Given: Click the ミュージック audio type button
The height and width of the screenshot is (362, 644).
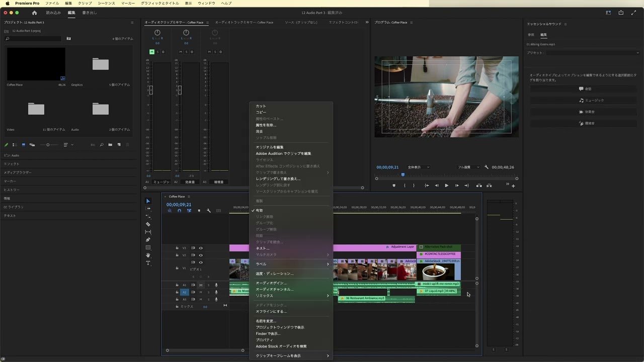Looking at the screenshot, I should point(591,101).
